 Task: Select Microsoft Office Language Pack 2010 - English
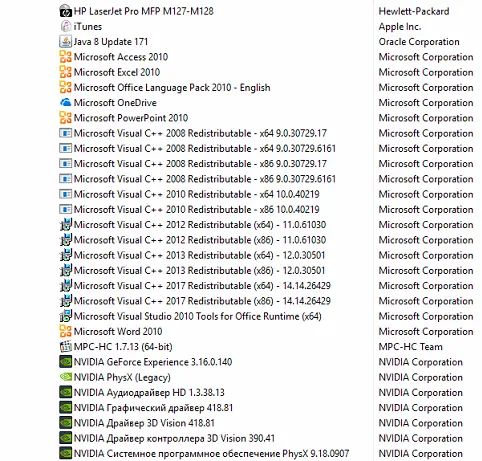tap(172, 88)
